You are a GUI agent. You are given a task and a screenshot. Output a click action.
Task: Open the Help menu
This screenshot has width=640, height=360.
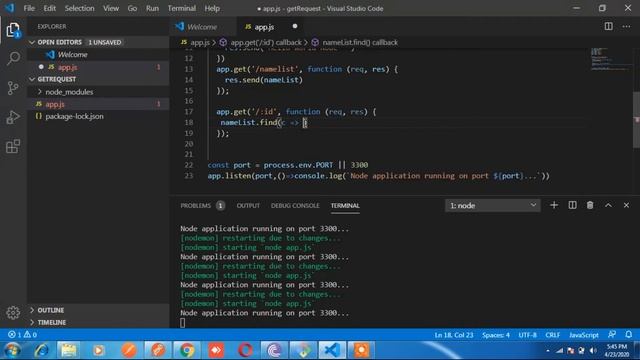pyautogui.click(x=212, y=8)
